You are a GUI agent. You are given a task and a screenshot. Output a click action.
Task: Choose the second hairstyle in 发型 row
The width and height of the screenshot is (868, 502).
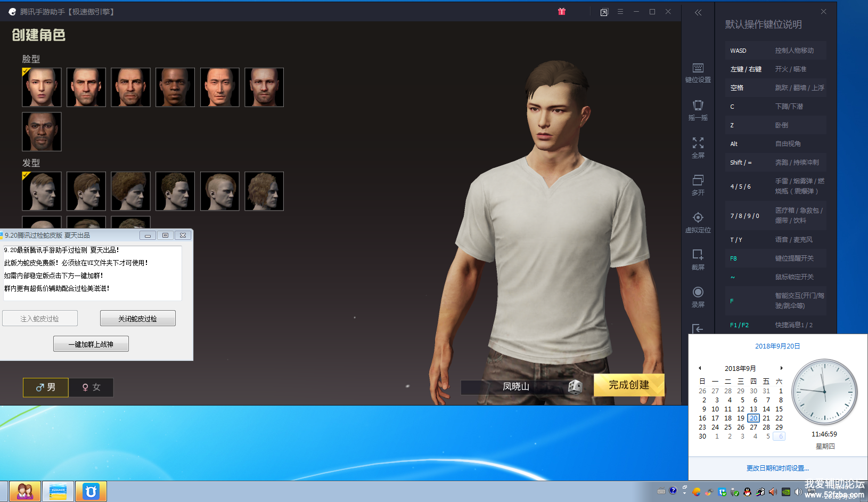click(86, 191)
